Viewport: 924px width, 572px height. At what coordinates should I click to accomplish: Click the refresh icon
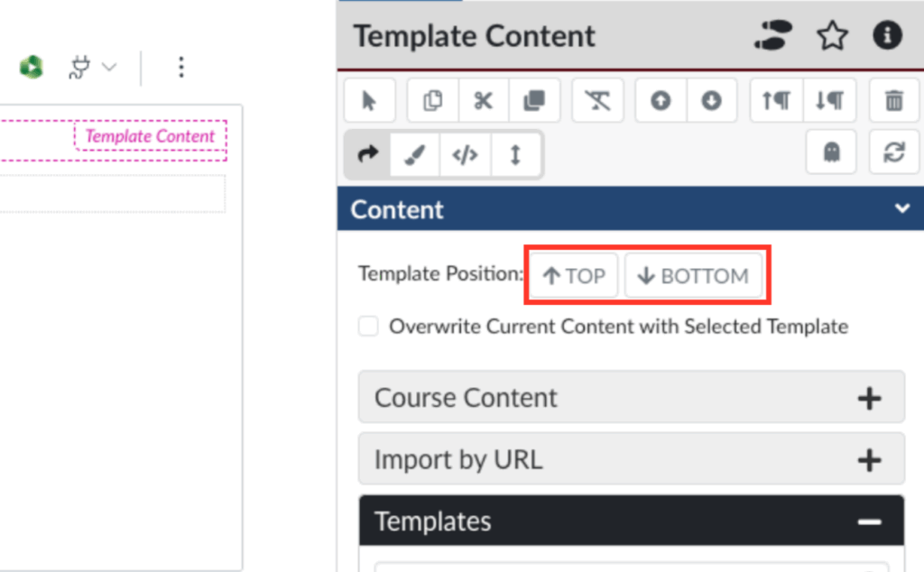(893, 152)
